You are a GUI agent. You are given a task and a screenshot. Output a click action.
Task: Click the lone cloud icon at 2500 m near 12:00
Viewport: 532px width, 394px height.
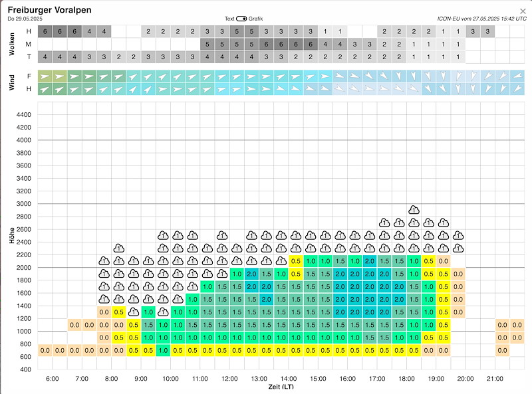click(222, 235)
